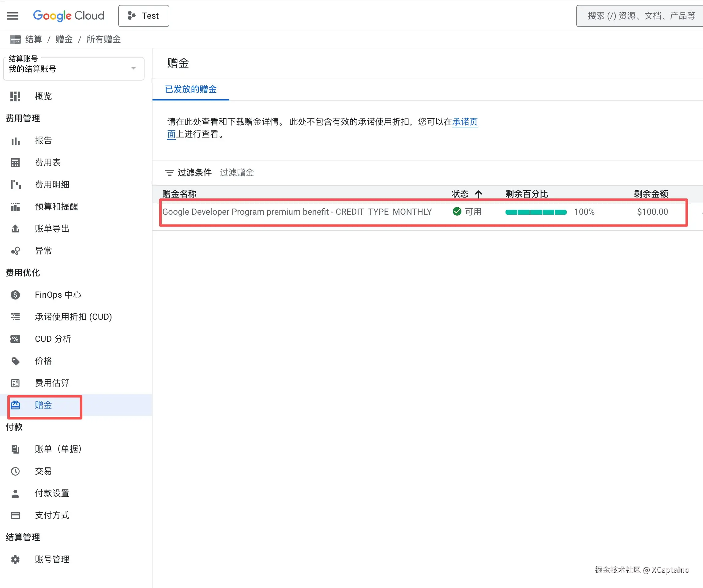
Task: Open the Test project picker
Action: pos(143,16)
